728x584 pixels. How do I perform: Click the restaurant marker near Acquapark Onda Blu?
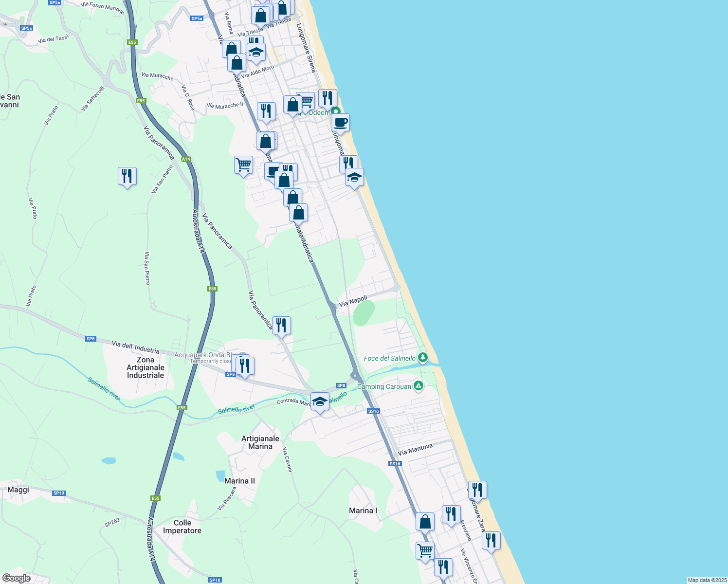click(x=244, y=363)
